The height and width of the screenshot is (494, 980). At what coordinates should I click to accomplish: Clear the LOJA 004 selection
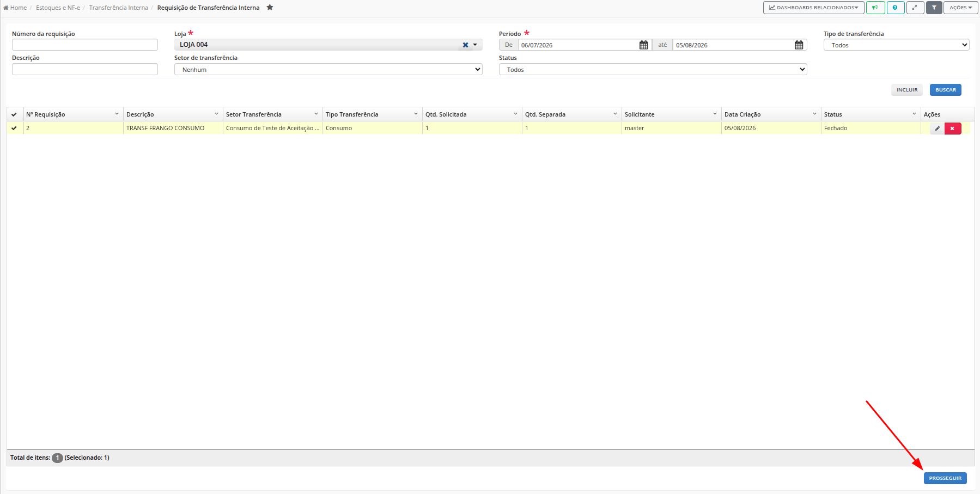tap(465, 45)
